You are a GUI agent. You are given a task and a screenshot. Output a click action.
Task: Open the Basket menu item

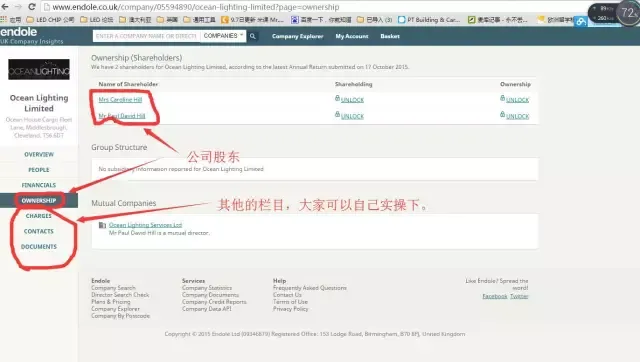point(390,36)
